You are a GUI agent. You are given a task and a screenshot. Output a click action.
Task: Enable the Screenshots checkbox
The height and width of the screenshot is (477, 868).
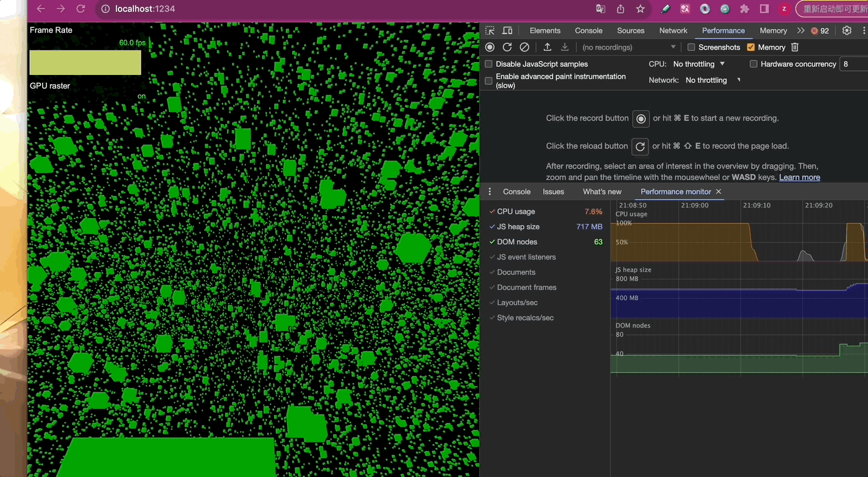pos(691,47)
